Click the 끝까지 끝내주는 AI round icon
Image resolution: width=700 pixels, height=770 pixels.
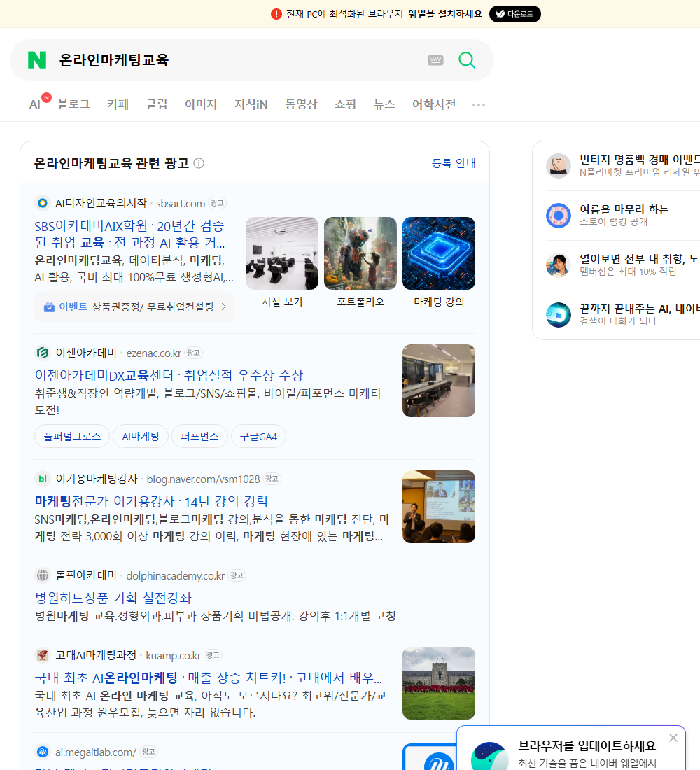pos(559,315)
